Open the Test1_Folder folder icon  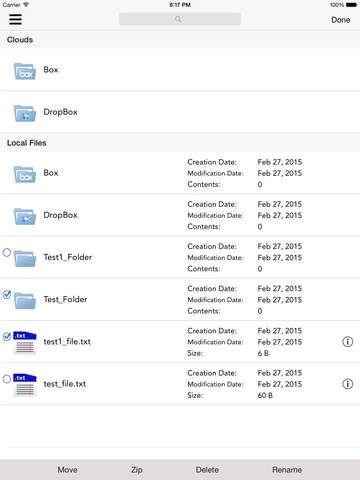pyautogui.click(x=25, y=259)
